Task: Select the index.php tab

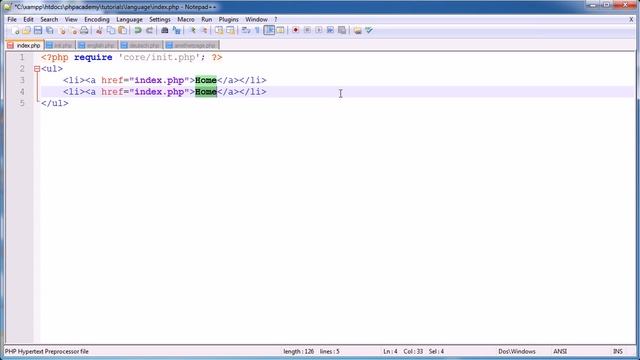Action: click(x=24, y=45)
